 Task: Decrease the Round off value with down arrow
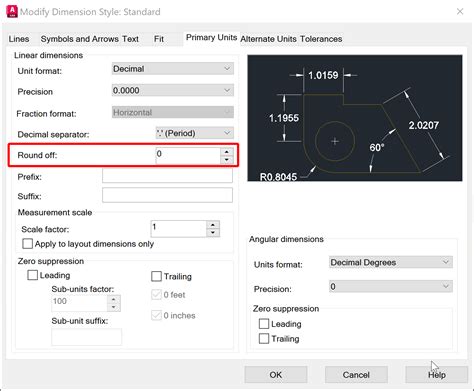pos(227,160)
